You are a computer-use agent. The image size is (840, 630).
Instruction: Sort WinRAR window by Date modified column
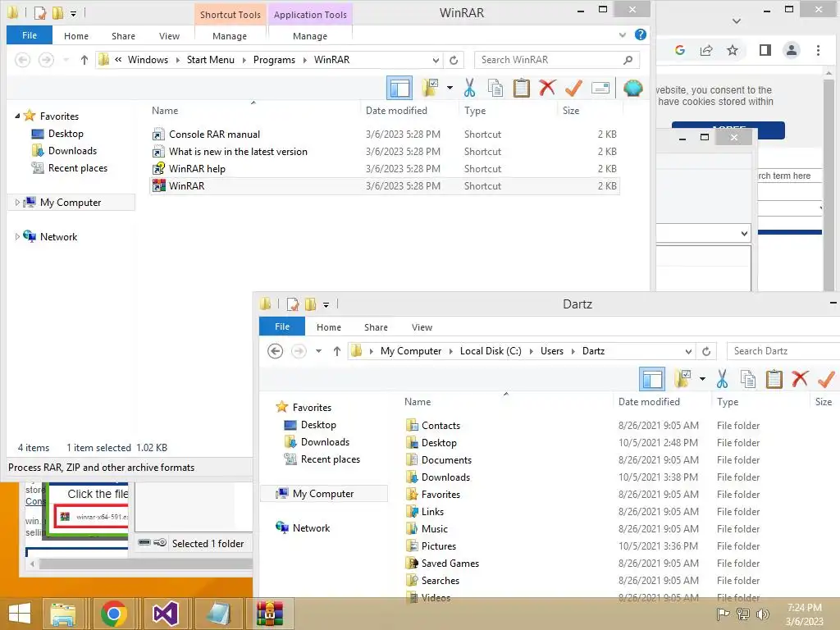coord(396,111)
